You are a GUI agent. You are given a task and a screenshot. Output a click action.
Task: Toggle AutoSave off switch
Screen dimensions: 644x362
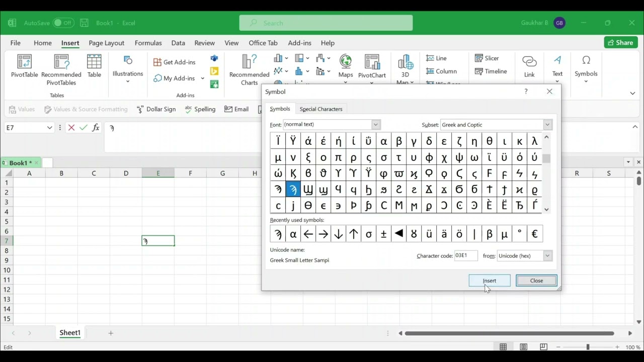coord(63,23)
